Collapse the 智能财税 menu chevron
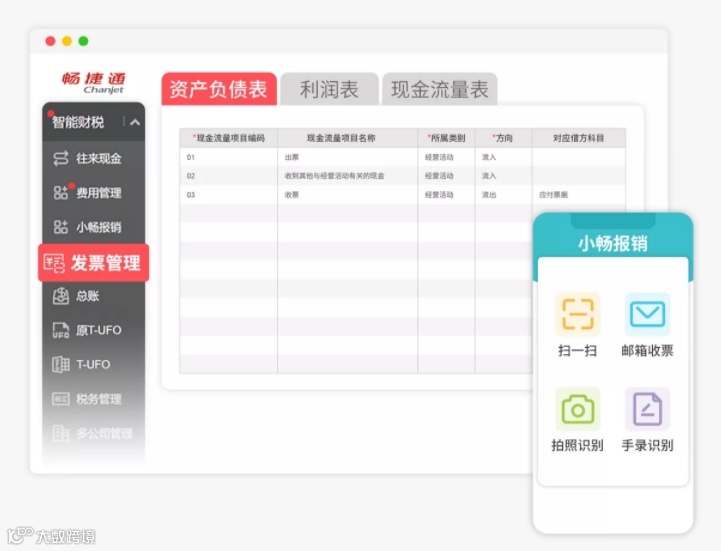This screenshot has height=551, width=721. pyautogui.click(x=135, y=122)
